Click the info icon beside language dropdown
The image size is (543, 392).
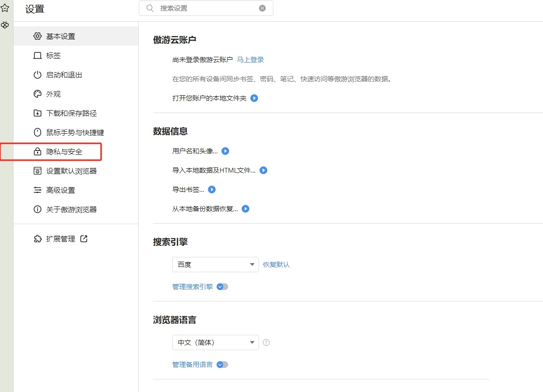click(x=266, y=342)
